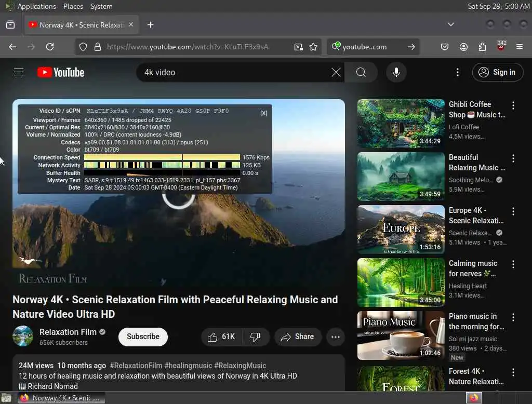
Task: Go to YouTube home via logo
Action: coord(61,72)
